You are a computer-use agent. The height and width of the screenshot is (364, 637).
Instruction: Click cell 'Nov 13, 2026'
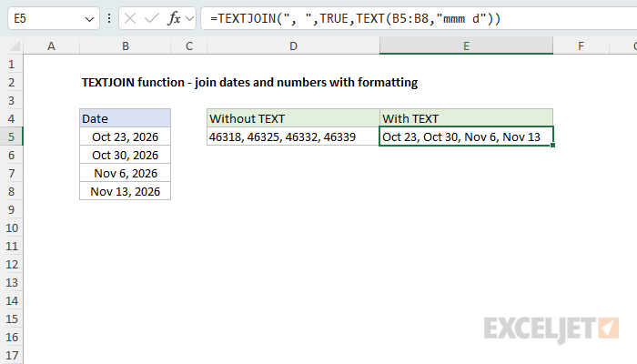pyautogui.click(x=126, y=191)
